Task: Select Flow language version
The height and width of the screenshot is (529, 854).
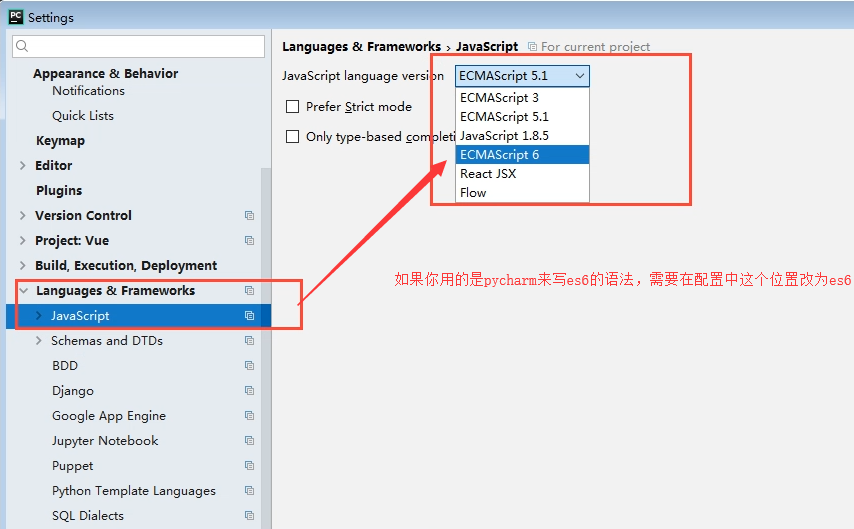Action: (522, 193)
